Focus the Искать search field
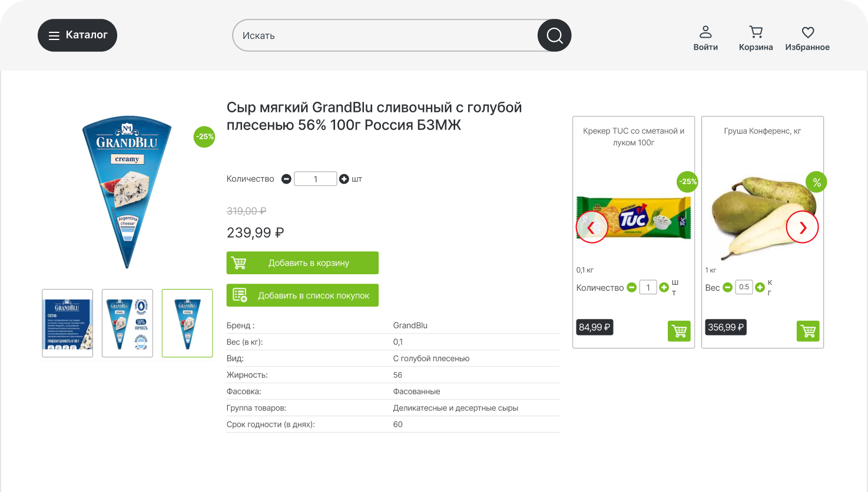 (x=386, y=35)
